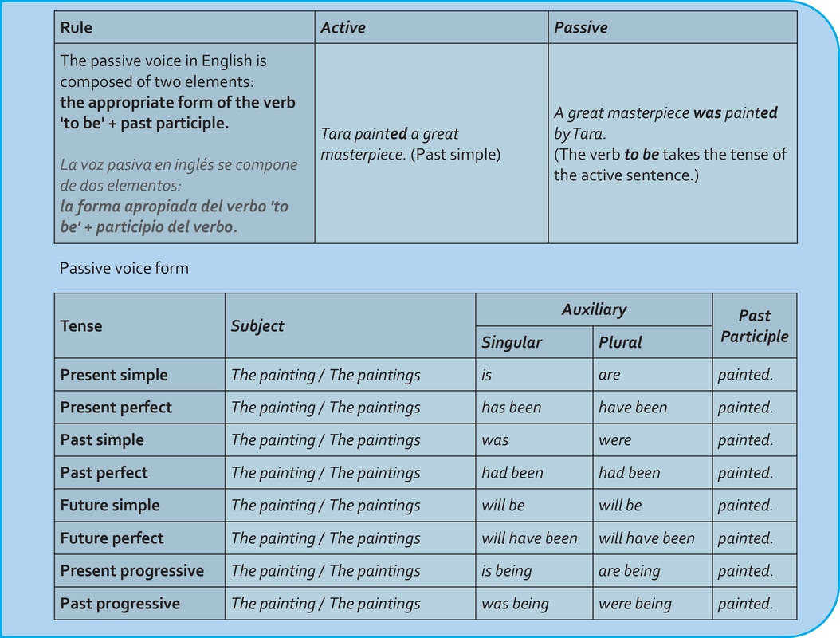Click the 'Tense' column header
Image resolution: width=840 pixels, height=638 pixels.
pyautogui.click(x=81, y=325)
